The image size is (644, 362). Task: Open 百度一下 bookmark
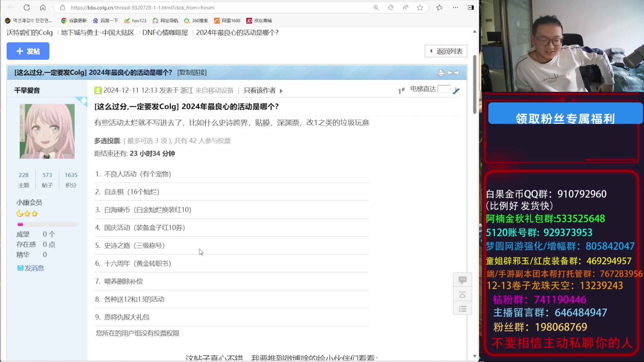coord(105,20)
